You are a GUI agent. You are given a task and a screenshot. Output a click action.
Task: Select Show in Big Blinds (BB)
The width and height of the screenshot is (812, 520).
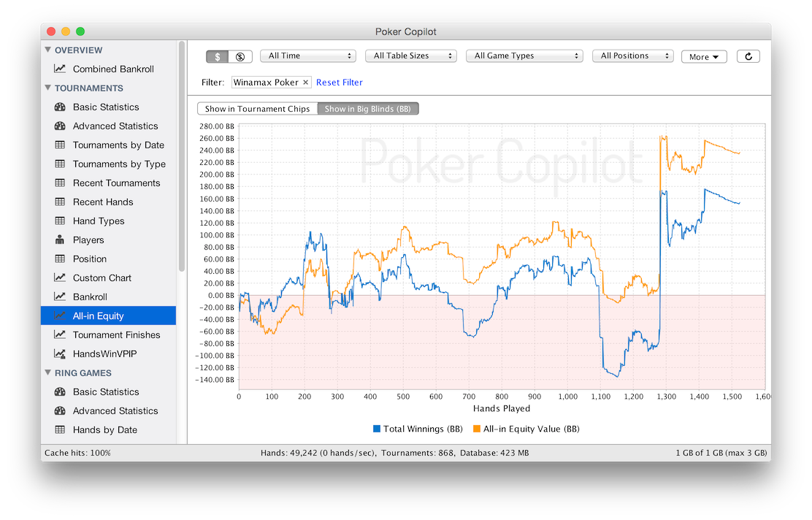[x=368, y=109]
